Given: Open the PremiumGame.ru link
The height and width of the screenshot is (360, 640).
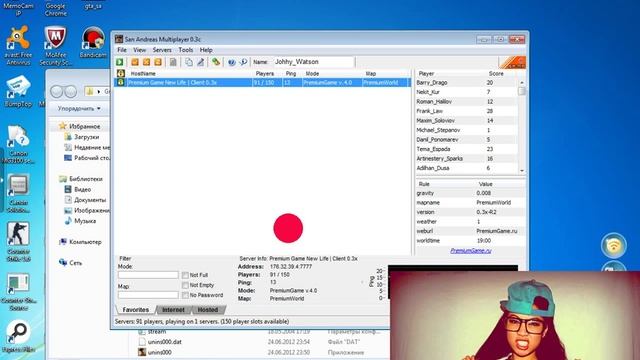Looking at the screenshot, I should pos(471,251).
